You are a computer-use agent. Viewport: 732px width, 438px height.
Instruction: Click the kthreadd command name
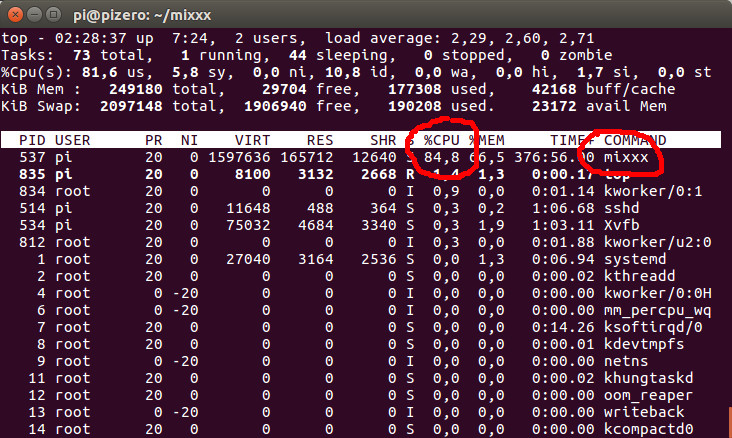[x=639, y=276]
